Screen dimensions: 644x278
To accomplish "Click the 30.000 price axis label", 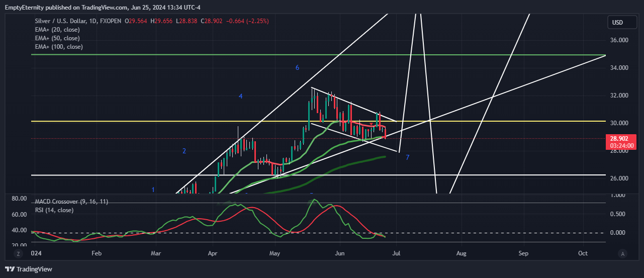I will 619,123.
